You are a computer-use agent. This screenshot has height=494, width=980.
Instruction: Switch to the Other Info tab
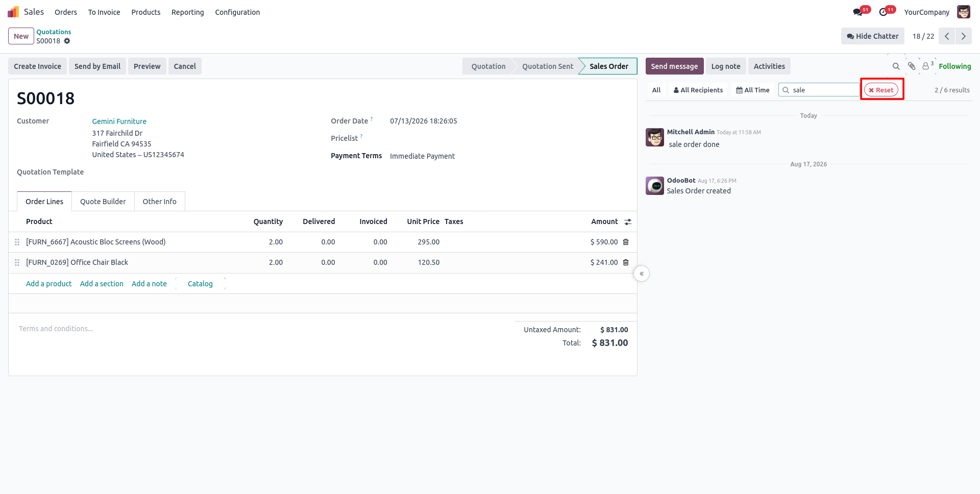pos(159,202)
